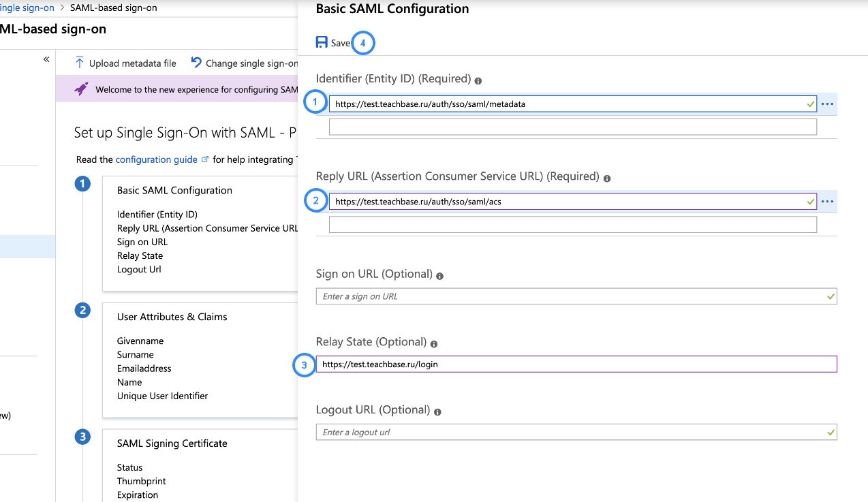Click the Identifier field containing saml/metadata URL

click(x=573, y=104)
